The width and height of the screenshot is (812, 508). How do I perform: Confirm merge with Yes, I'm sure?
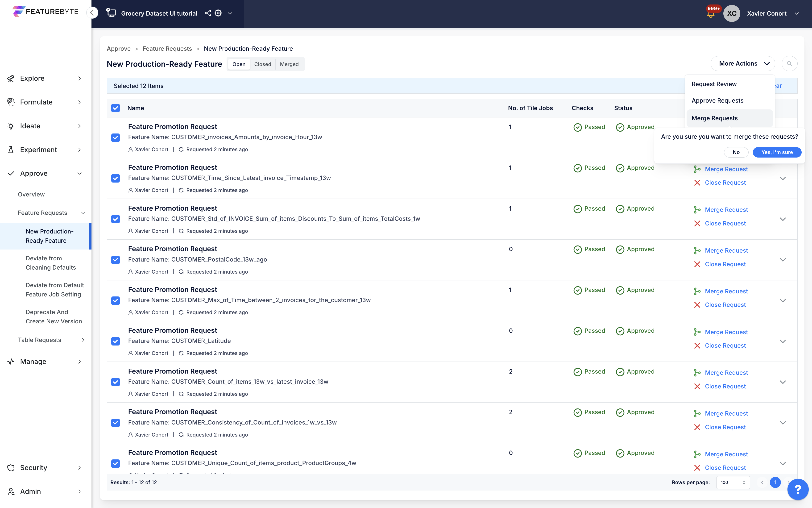[777, 152]
